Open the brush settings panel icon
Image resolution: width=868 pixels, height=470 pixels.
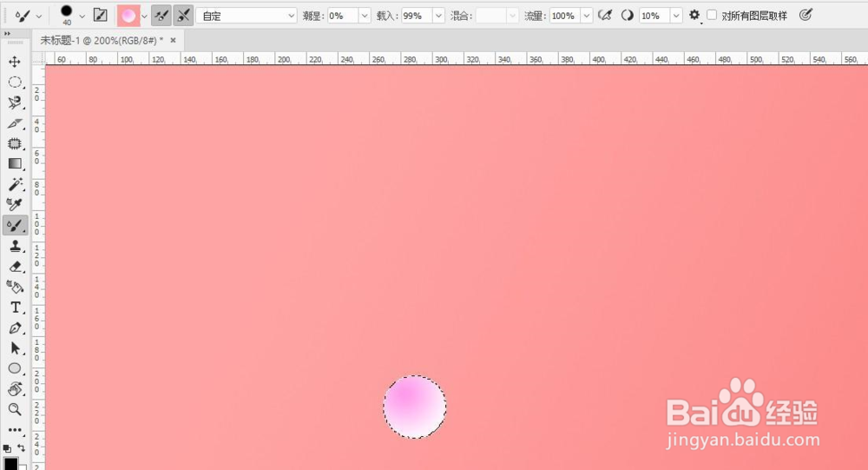pos(100,16)
